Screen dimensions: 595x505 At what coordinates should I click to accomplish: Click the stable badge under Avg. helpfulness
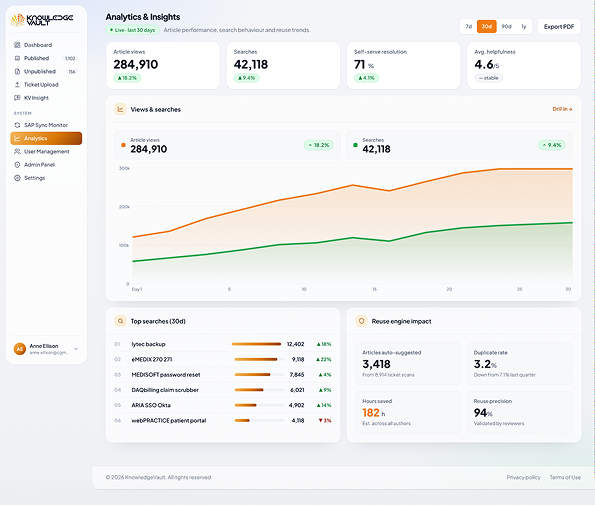(488, 78)
